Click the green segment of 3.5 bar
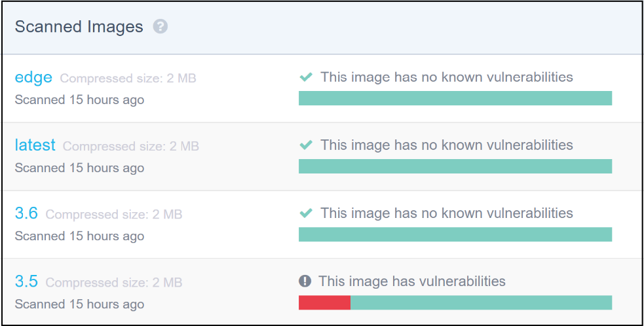644x326 pixels. 481,302
